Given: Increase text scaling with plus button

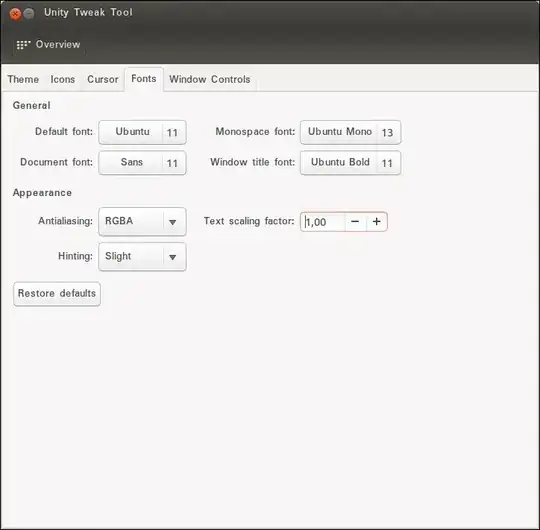Looking at the screenshot, I should [376, 221].
